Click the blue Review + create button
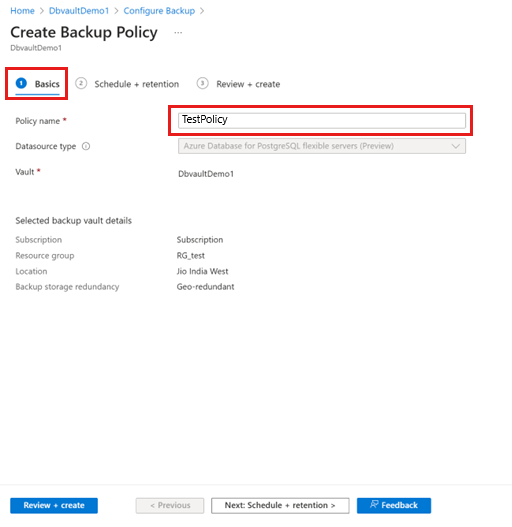512x527 pixels. [x=54, y=505]
